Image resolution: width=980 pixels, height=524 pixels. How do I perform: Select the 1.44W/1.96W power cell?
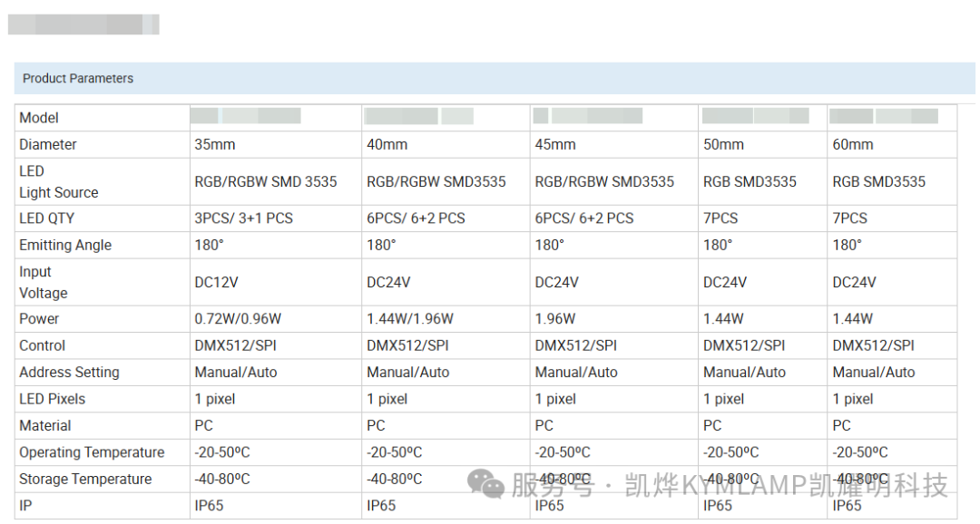click(446, 319)
